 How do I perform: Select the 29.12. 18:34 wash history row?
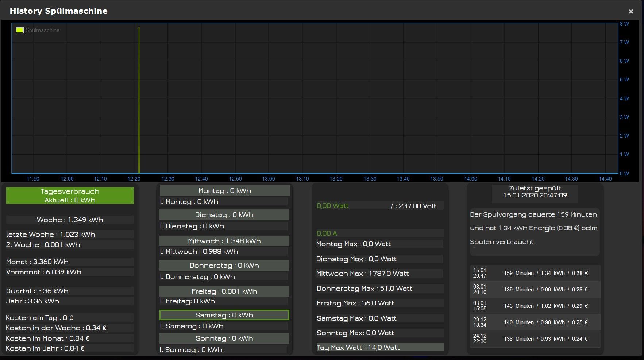pyautogui.click(x=535, y=322)
